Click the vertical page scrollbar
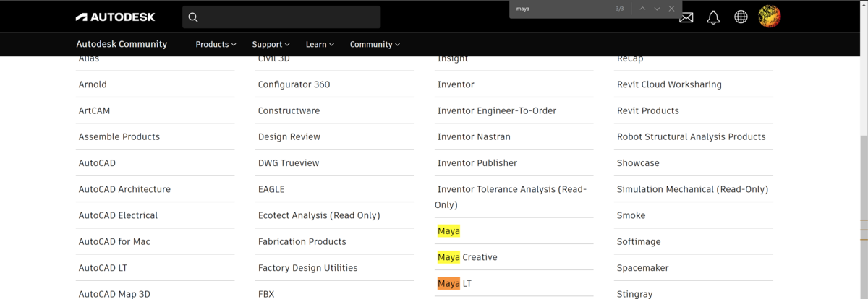868x299 pixels. [x=864, y=181]
